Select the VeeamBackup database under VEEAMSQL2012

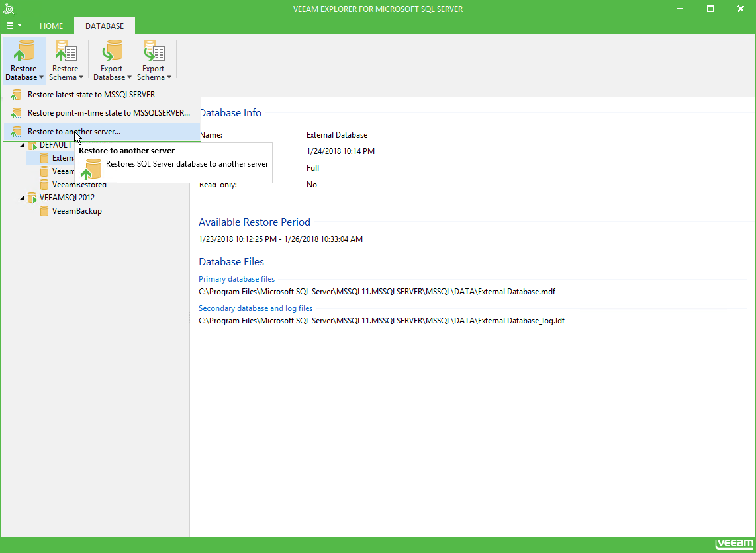[77, 211]
